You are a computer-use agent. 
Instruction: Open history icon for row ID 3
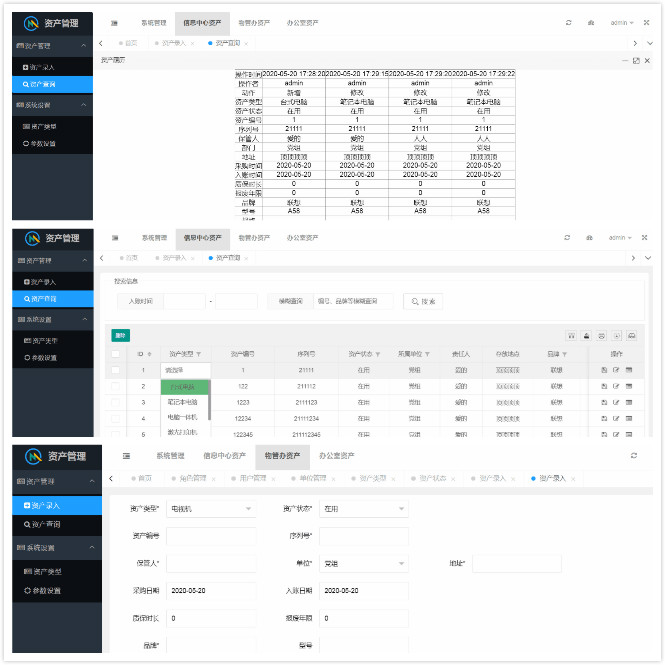629,402
